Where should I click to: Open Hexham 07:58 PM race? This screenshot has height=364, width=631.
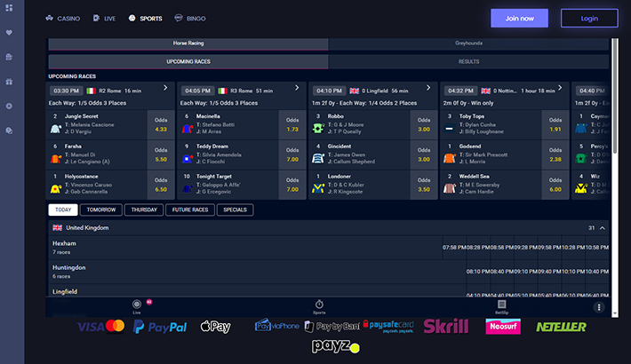tap(454, 248)
